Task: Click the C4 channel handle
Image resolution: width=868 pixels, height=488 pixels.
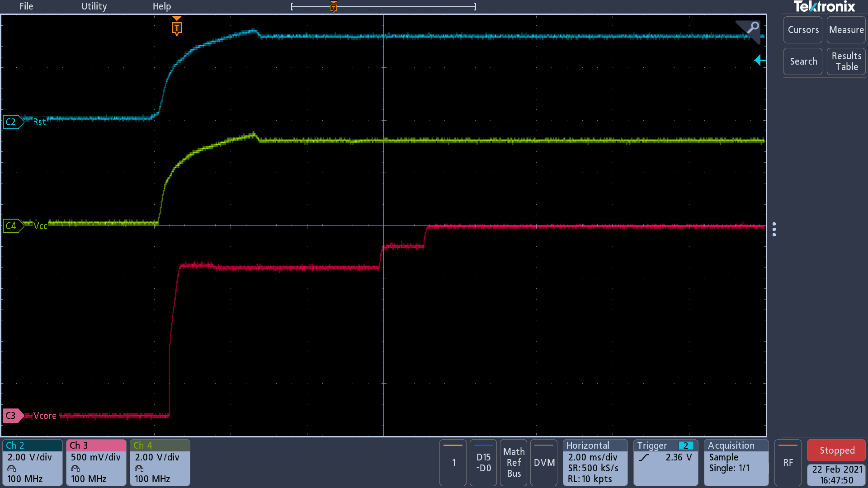Action: [13, 225]
